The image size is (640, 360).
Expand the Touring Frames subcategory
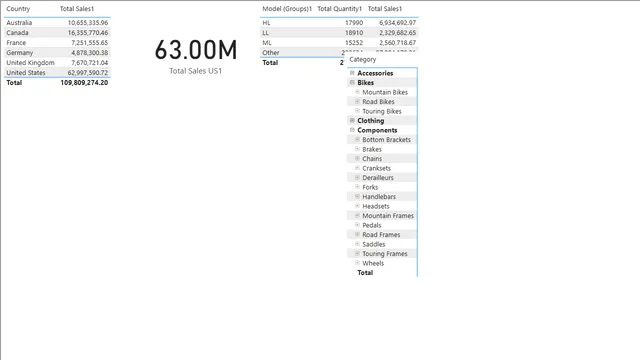pos(357,253)
